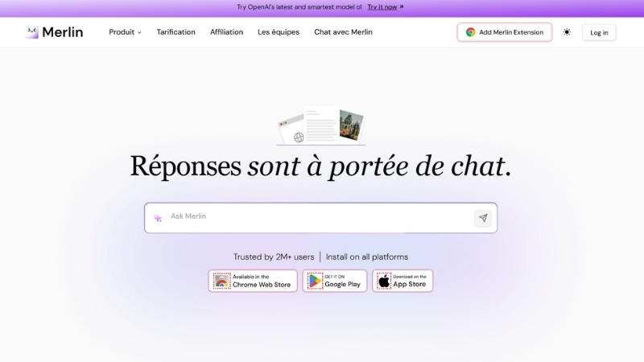This screenshot has height=362, width=644.
Task: Click the documents illustration above the headline
Action: click(x=320, y=125)
